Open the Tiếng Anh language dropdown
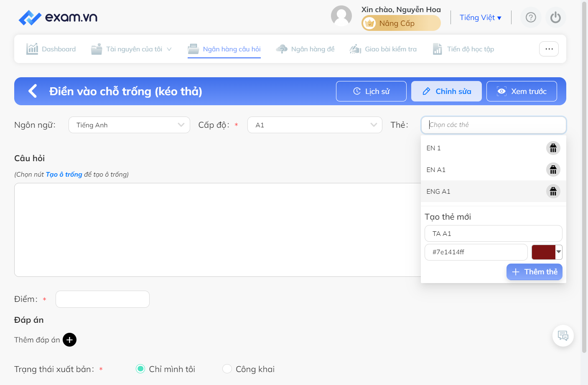The image size is (588, 385). [129, 125]
